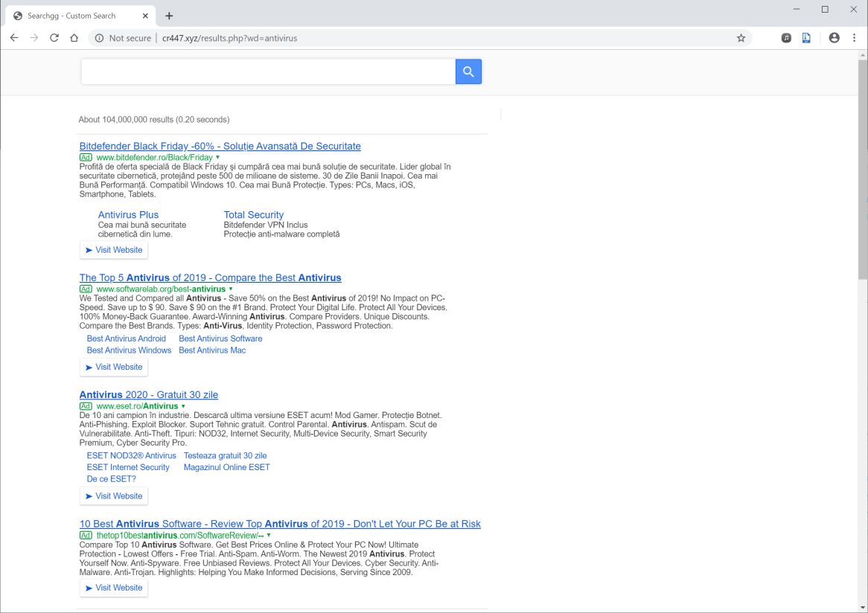Image resolution: width=868 pixels, height=613 pixels.
Task: Open Magazinul Online ESET sitelink
Action: [x=227, y=467]
